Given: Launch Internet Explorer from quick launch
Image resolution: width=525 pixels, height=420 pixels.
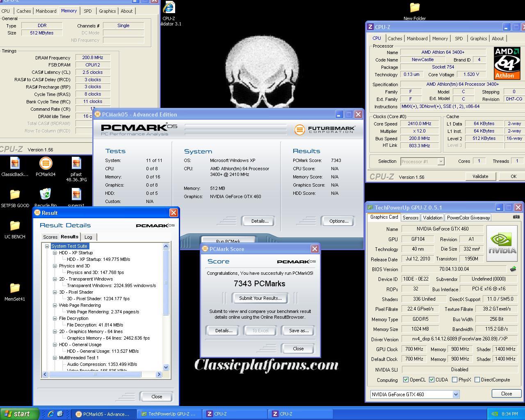Looking at the screenshot, I should (x=51, y=414).
